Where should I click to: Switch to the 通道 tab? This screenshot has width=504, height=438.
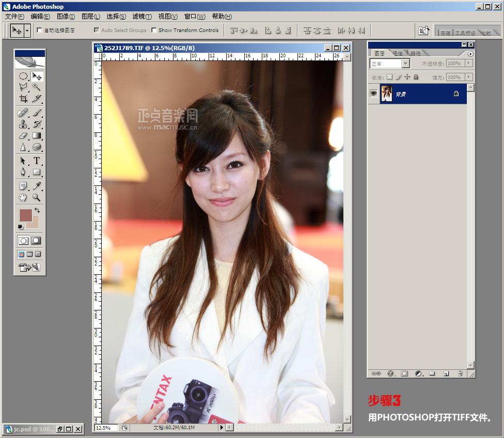click(x=398, y=53)
